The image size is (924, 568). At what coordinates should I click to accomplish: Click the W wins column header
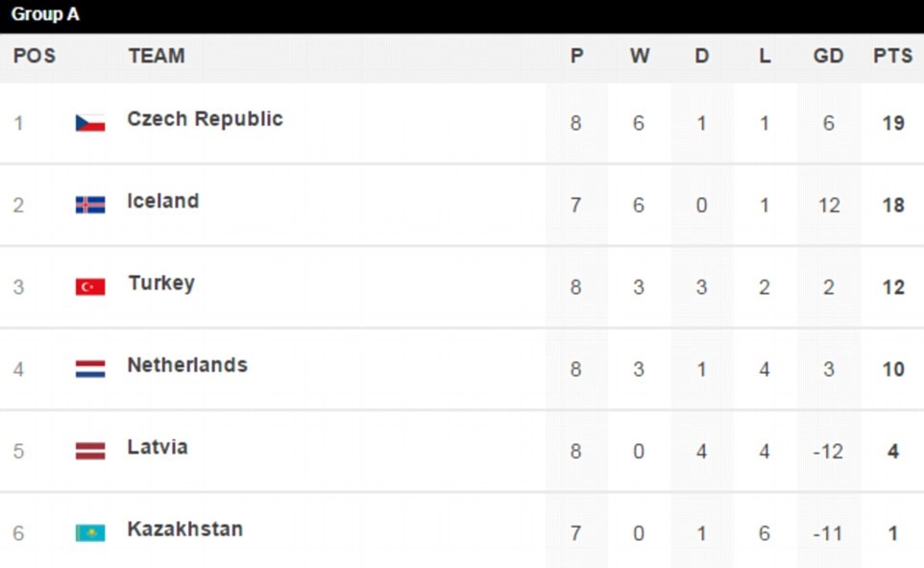640,57
